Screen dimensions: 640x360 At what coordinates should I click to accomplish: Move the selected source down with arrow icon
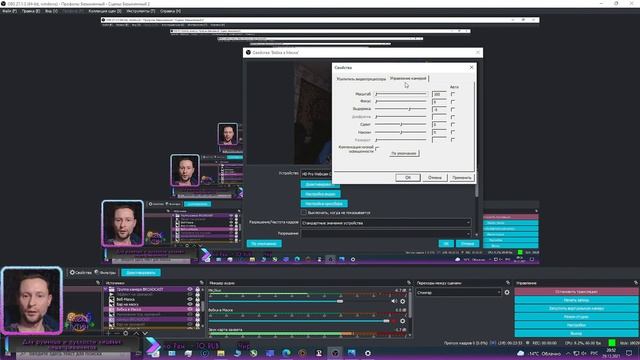tap(145, 333)
